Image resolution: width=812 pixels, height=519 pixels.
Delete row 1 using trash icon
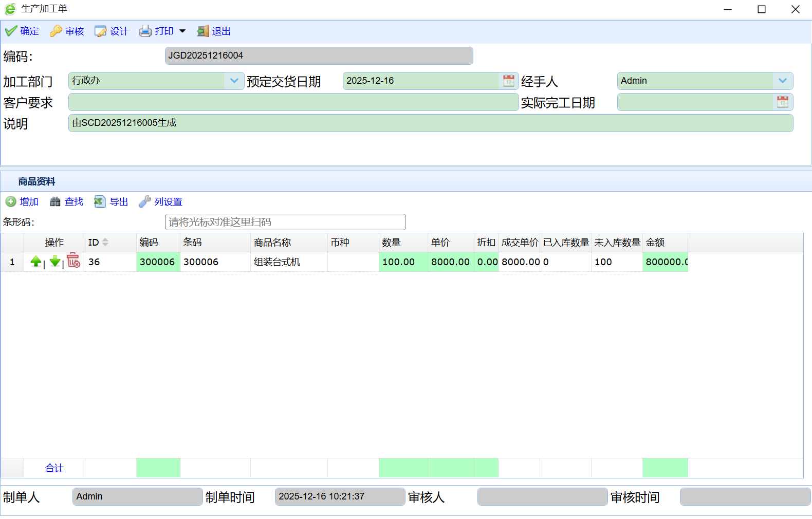click(x=73, y=261)
